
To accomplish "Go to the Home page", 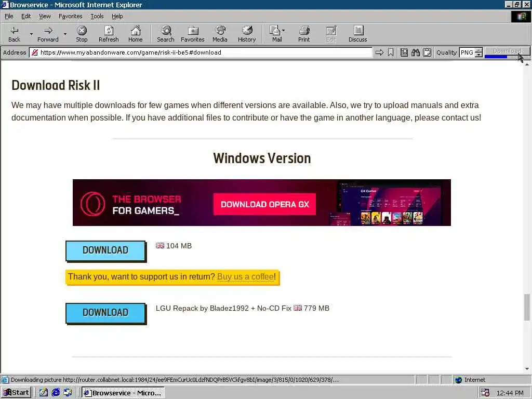I will pos(136,34).
